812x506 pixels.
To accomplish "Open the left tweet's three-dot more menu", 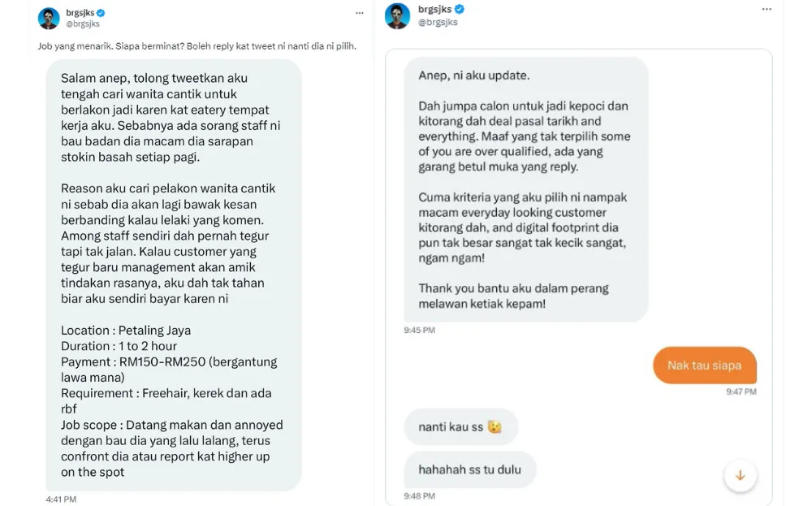I will 360,13.
